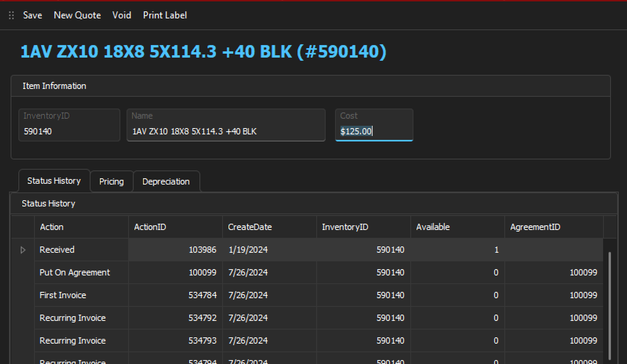
Task: Click Recurring Invoice in row 534793
Action: (82, 341)
